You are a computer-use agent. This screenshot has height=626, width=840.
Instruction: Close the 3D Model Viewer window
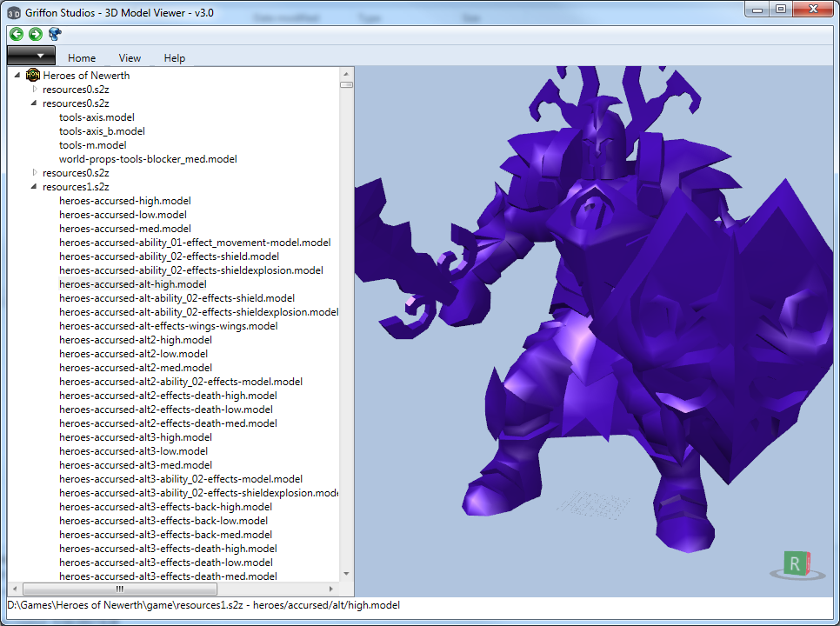813,10
